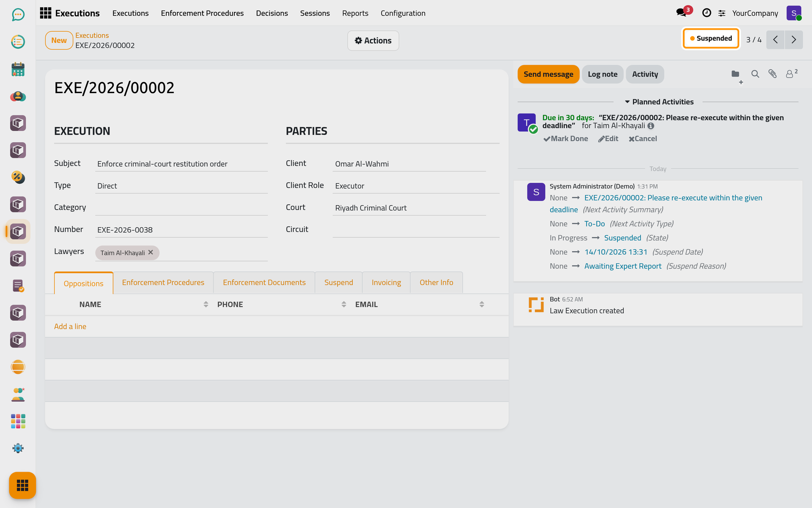This screenshot has height=508, width=812.
Task: Click Add a line link
Action: (x=70, y=326)
